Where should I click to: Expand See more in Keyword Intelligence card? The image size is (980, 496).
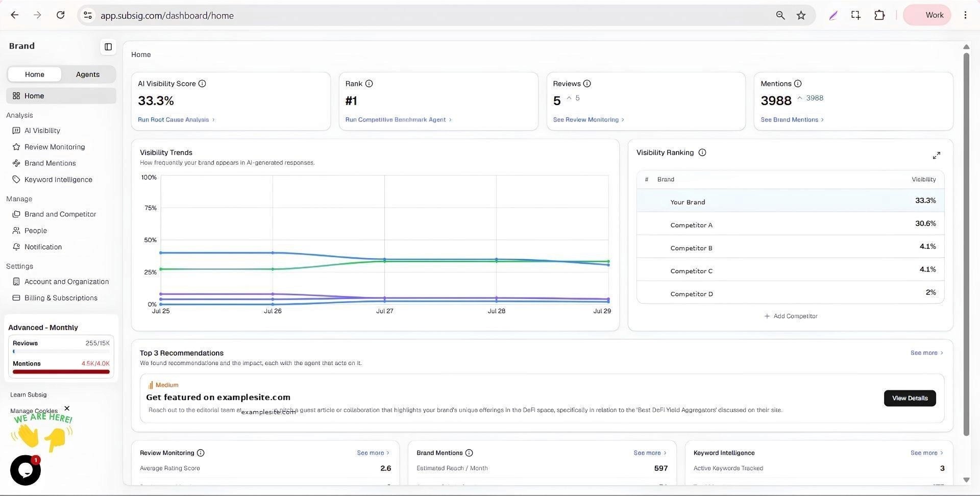point(927,453)
